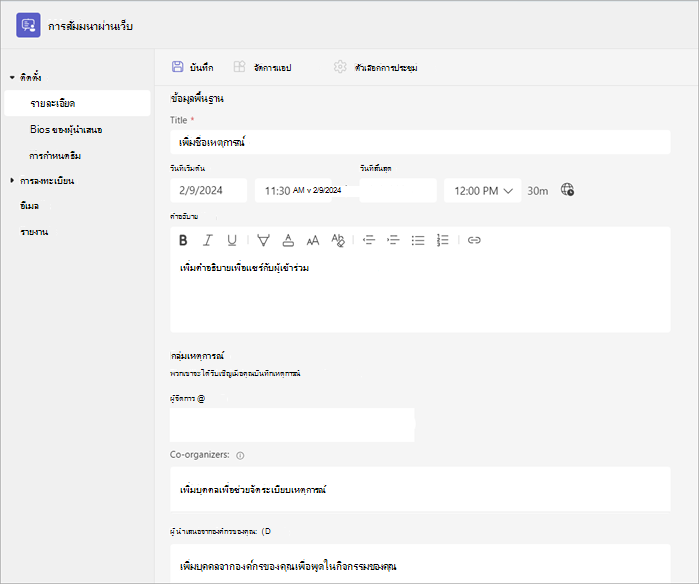Increase paragraph indent
699x584 pixels.
393,240
